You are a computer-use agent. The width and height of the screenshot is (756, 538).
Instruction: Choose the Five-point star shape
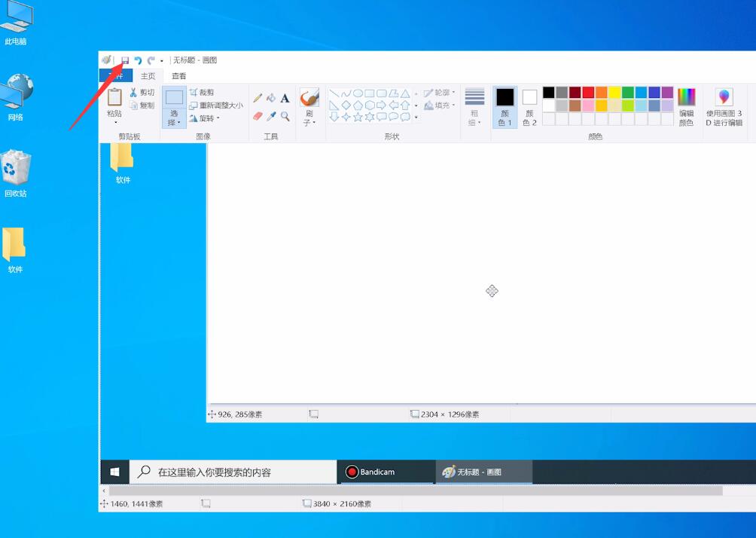pos(358,117)
